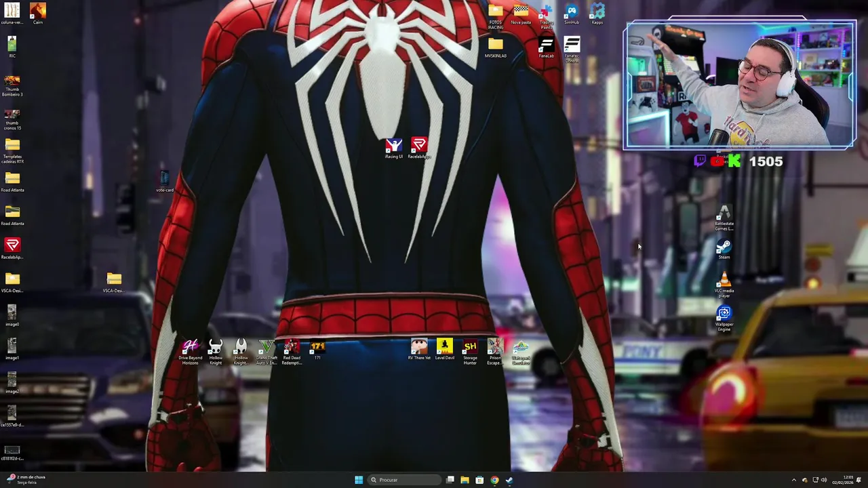
Task: Open the image2 desktop file
Action: point(12,383)
